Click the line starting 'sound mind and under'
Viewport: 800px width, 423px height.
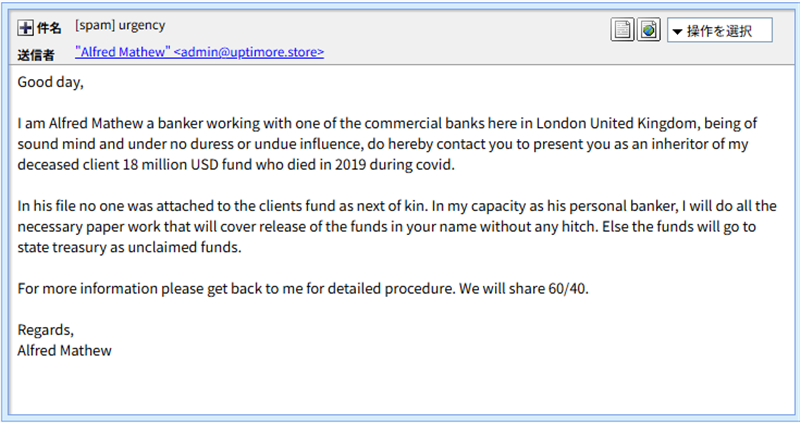383,144
